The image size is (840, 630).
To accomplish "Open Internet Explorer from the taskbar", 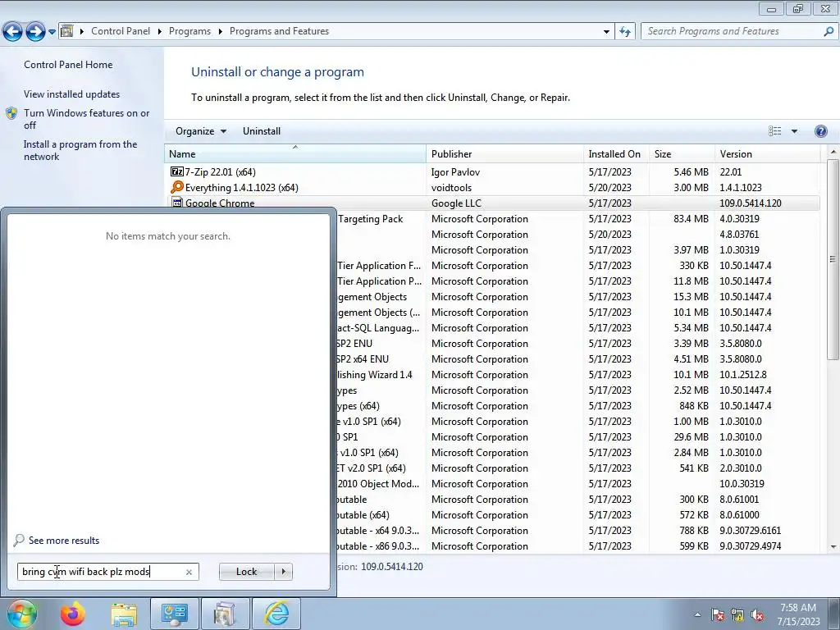I will (276, 614).
